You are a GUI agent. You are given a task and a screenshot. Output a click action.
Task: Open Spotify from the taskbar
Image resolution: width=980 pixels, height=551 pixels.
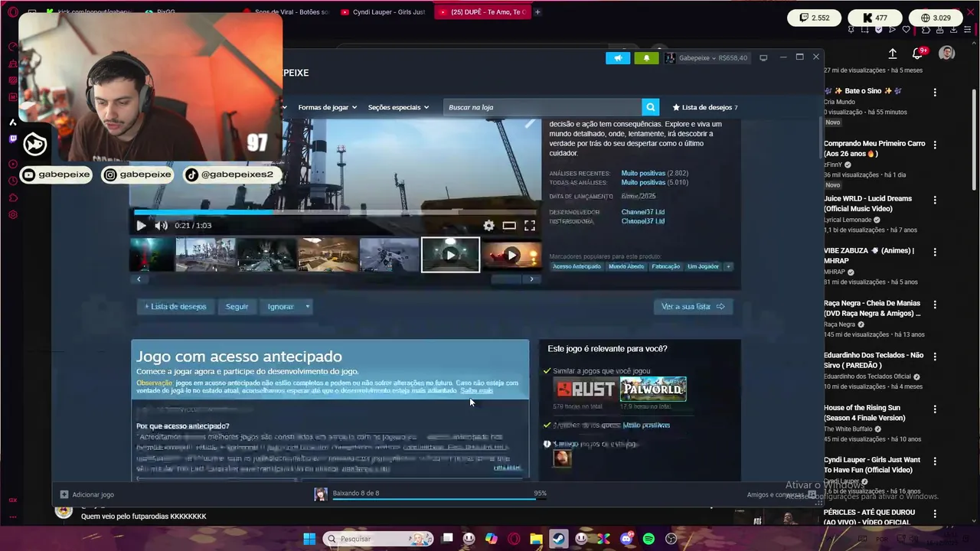tap(648, 539)
